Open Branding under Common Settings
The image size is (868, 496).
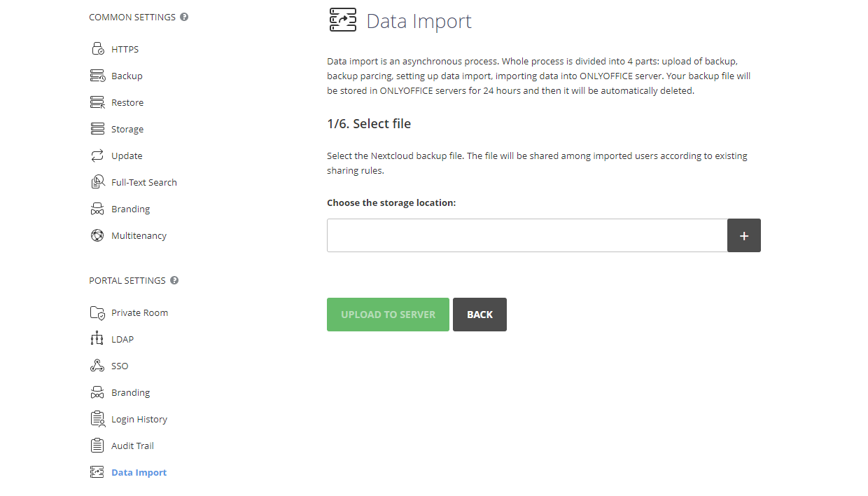click(130, 209)
